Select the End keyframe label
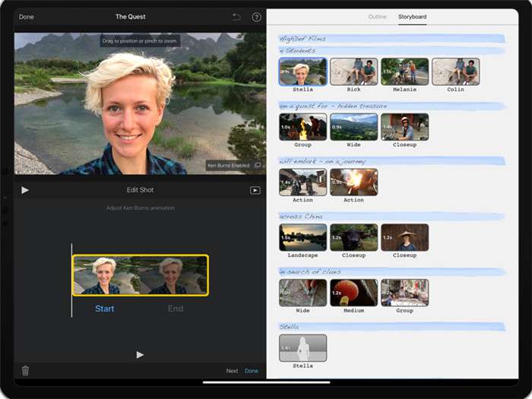This screenshot has width=532, height=399. tap(176, 309)
